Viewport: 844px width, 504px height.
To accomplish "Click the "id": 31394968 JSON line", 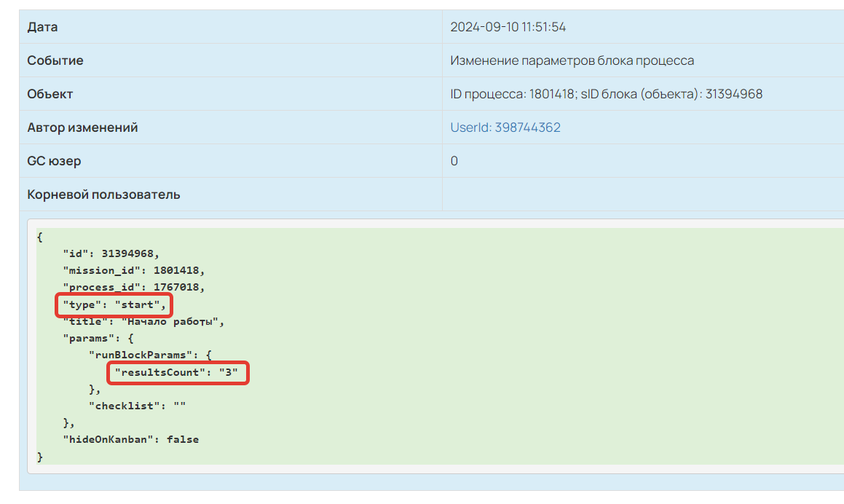I will click(111, 253).
